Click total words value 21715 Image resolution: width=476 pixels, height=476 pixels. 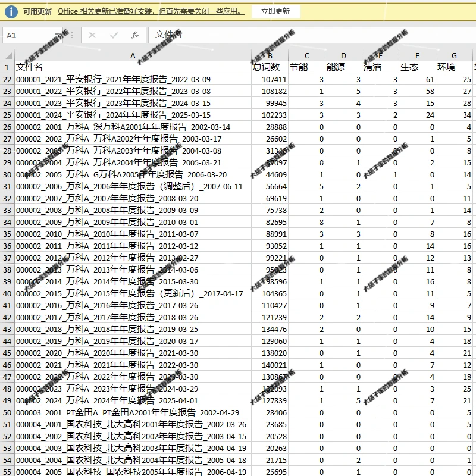[x=270, y=460]
